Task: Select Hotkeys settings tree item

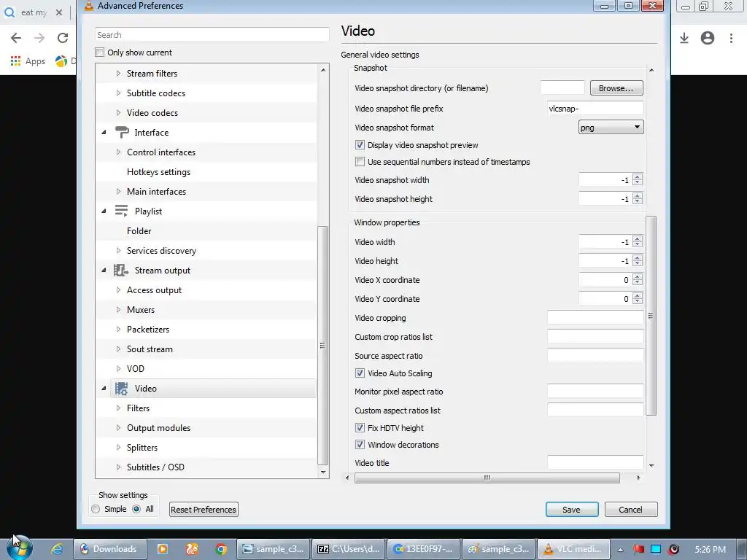Action: 158,172
